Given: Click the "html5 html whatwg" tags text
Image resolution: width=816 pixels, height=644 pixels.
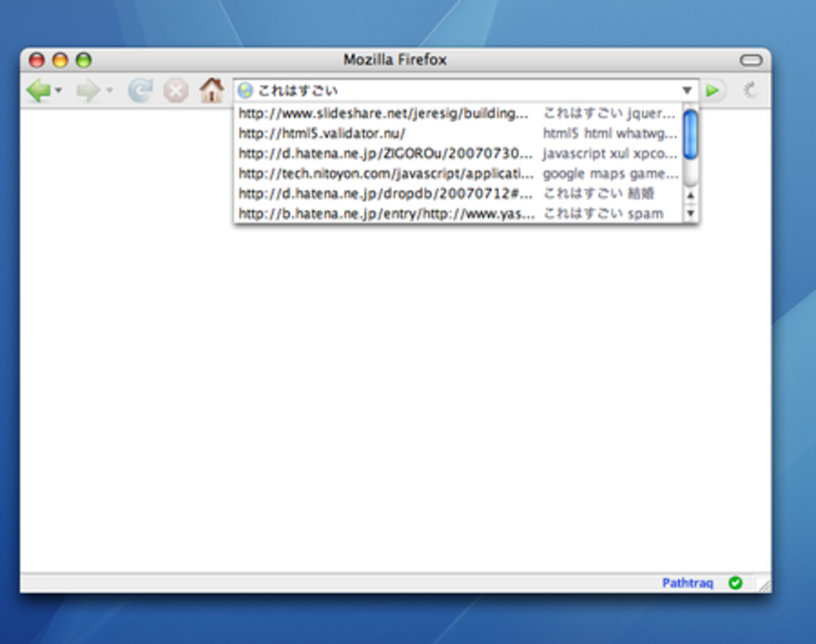Looking at the screenshot, I should [610, 133].
